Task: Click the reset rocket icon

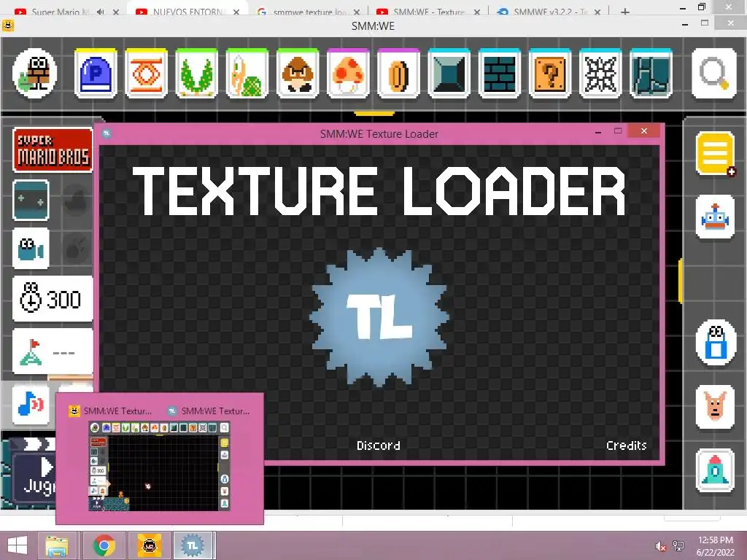Action: click(715, 470)
